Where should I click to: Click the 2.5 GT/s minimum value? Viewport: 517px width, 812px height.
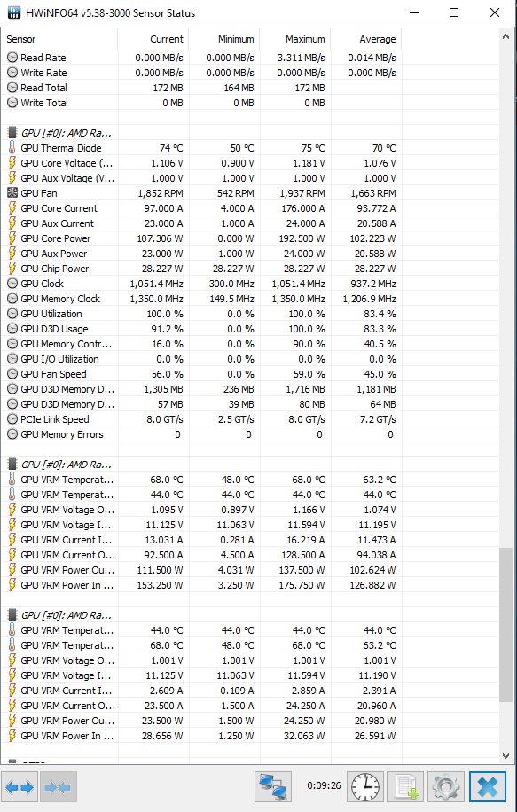[x=236, y=419]
